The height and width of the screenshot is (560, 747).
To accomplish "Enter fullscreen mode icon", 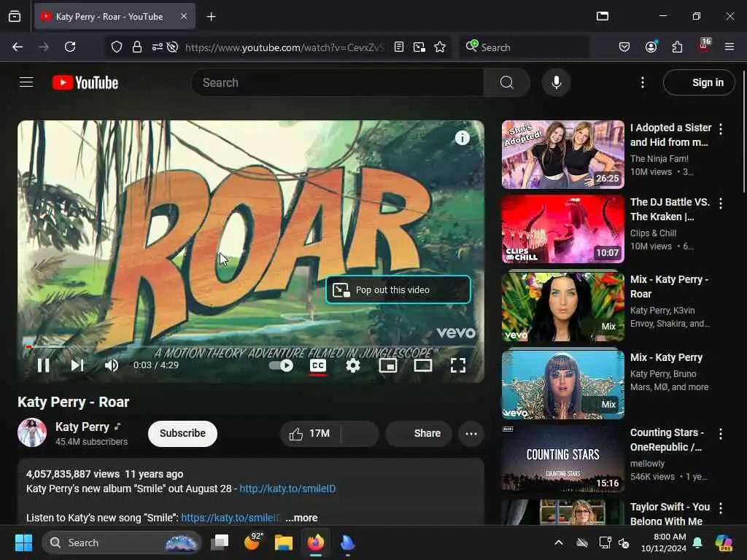I will click(x=458, y=365).
